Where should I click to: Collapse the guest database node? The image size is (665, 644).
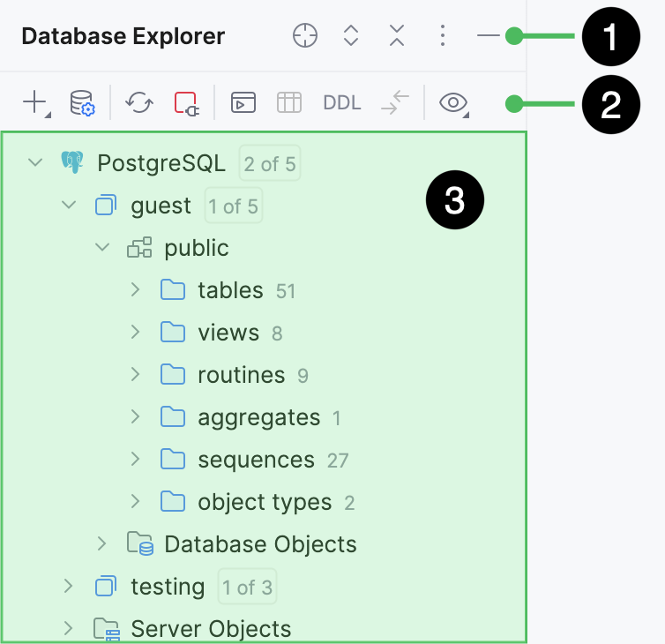tap(69, 206)
